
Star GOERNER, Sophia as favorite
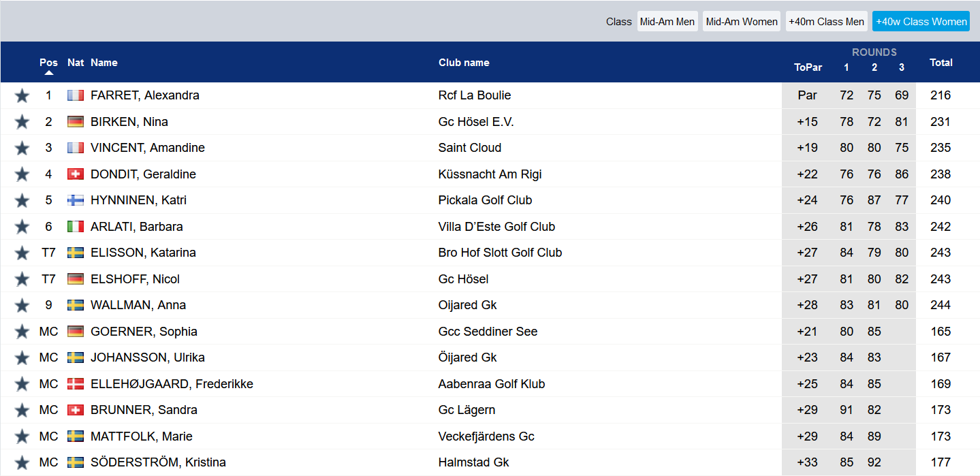pos(22,332)
